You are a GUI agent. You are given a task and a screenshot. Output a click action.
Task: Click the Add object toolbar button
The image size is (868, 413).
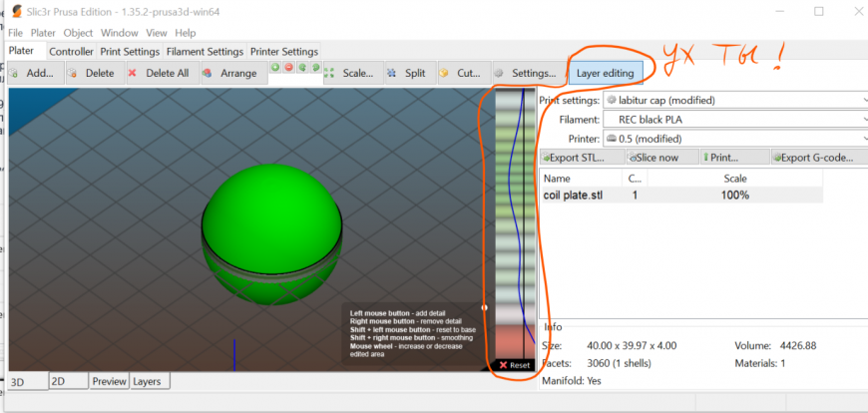pyautogui.click(x=36, y=73)
